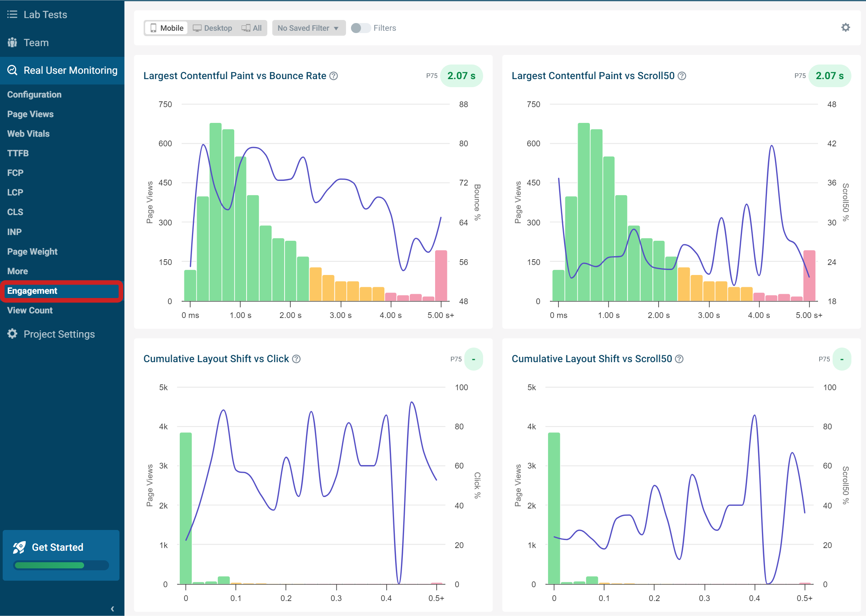Open Web Vitals in sidebar
The width and height of the screenshot is (866, 616).
point(28,134)
